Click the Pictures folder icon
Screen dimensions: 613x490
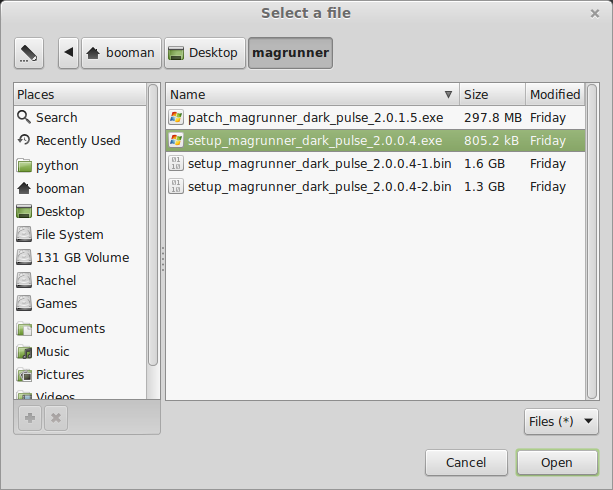pos(24,375)
